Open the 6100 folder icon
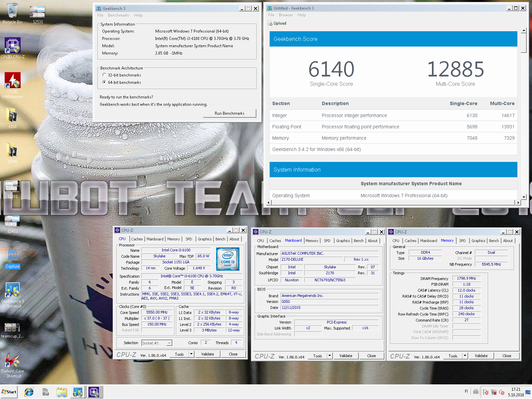The image size is (532, 399). click(x=13, y=118)
